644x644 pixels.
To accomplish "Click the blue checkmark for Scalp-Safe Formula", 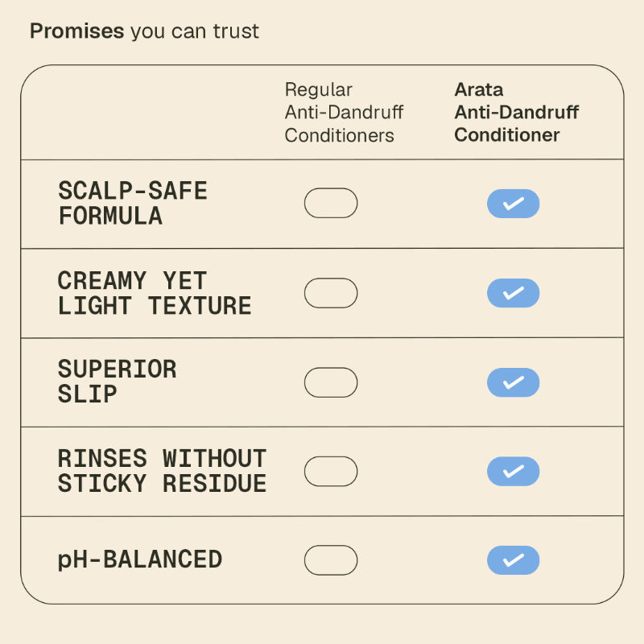I will coord(513,204).
